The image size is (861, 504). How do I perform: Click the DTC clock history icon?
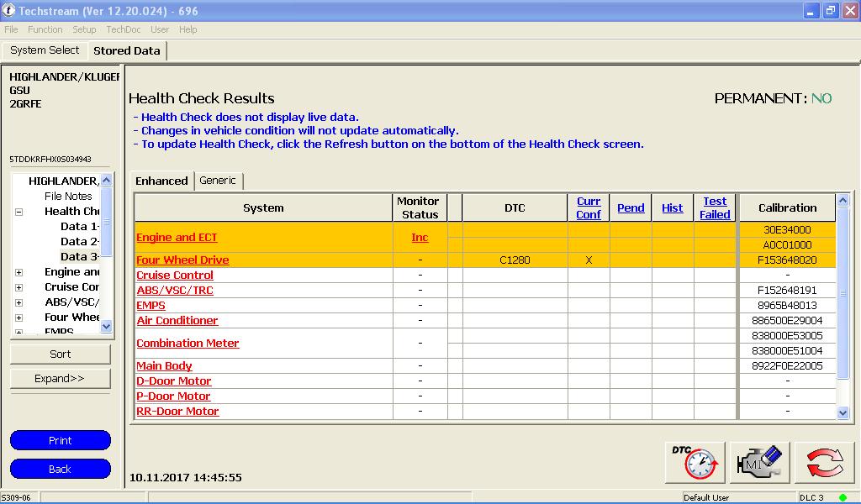pos(695,462)
